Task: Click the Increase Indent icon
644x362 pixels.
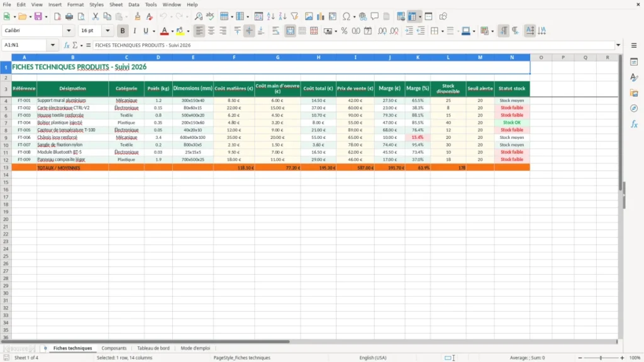Action: coord(409,31)
